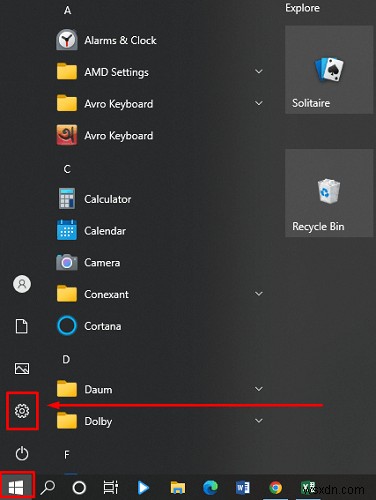Screen dimensions: 376x500
Task: Open the Conexant folder icon
Action: coord(67,293)
